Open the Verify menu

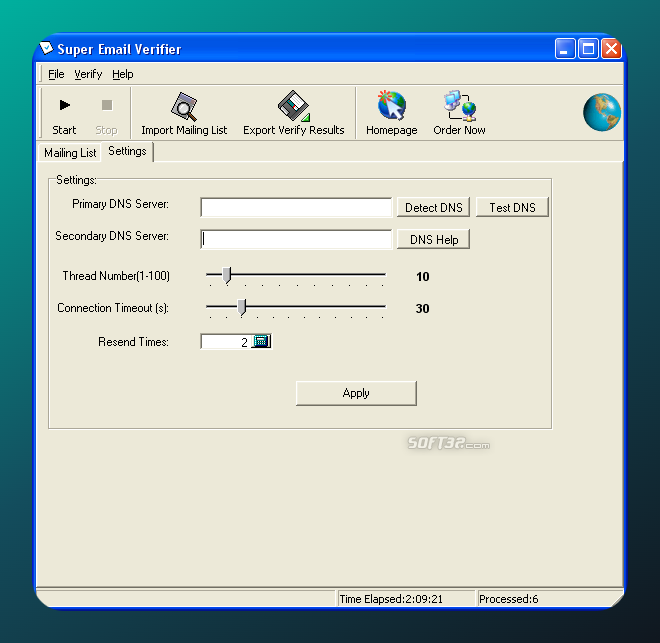[88, 74]
